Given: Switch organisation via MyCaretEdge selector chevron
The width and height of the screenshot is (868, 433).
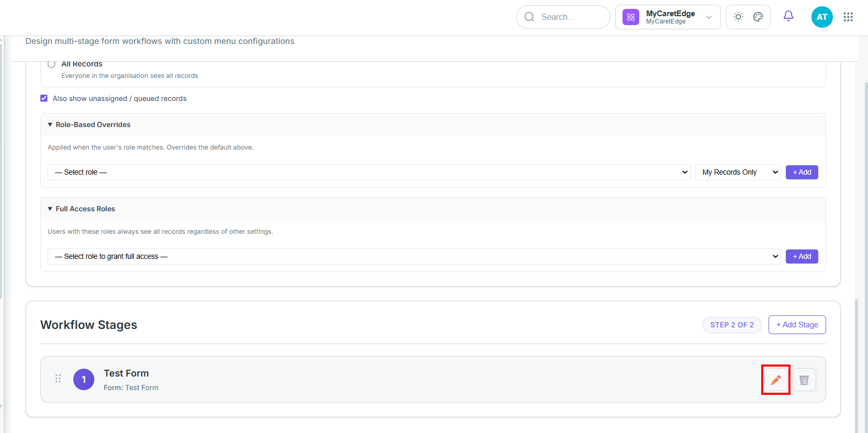Looking at the screenshot, I should point(709,17).
